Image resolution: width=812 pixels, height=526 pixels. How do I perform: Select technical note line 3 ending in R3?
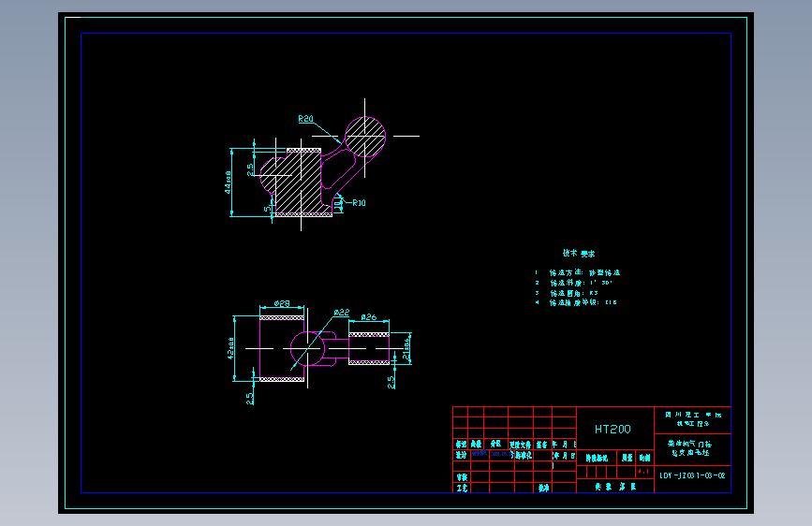[x=567, y=293]
